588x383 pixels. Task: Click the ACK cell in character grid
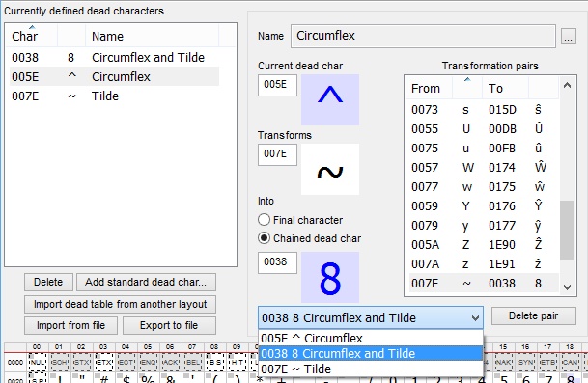(x=170, y=363)
